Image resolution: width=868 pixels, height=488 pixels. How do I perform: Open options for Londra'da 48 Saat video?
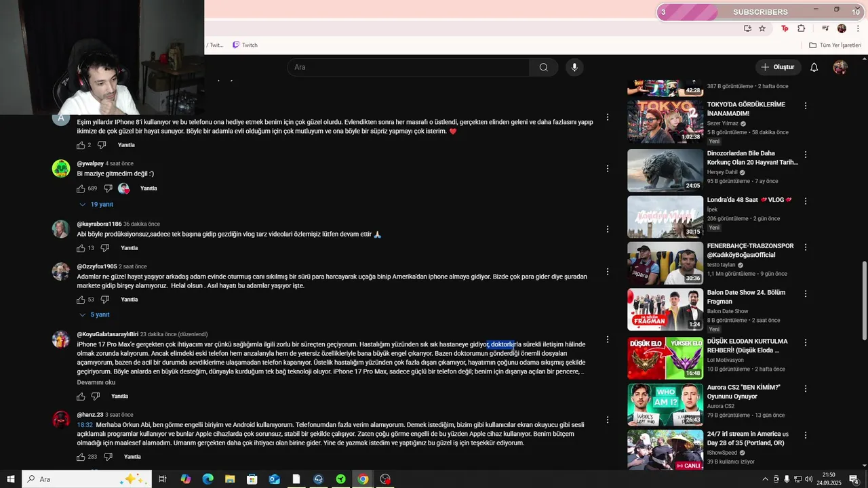click(806, 201)
